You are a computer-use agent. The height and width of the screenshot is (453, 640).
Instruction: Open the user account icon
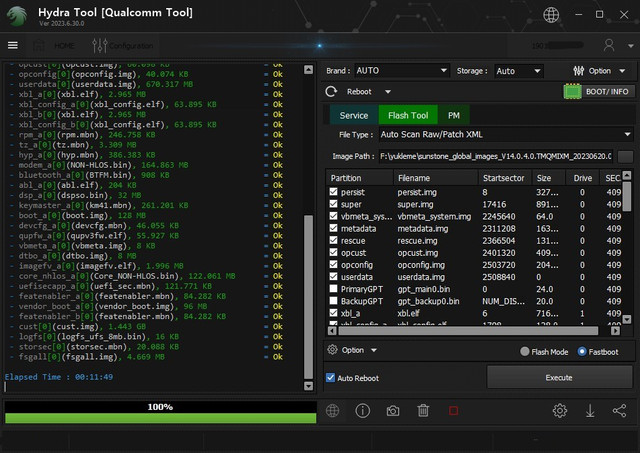pyautogui.click(x=609, y=45)
